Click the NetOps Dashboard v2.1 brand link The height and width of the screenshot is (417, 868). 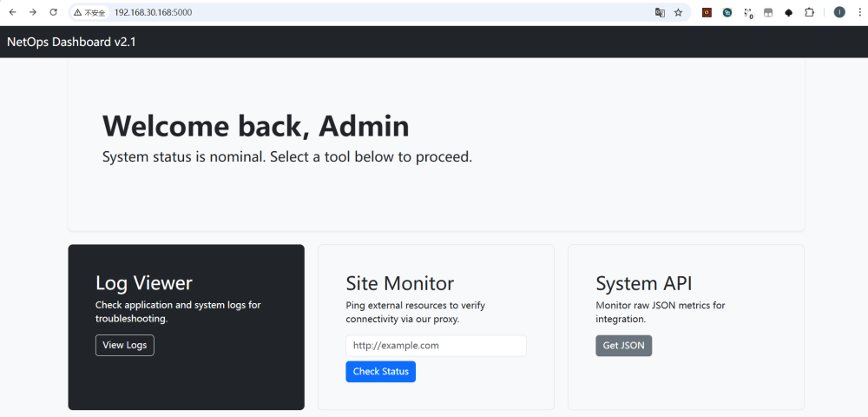(x=71, y=42)
